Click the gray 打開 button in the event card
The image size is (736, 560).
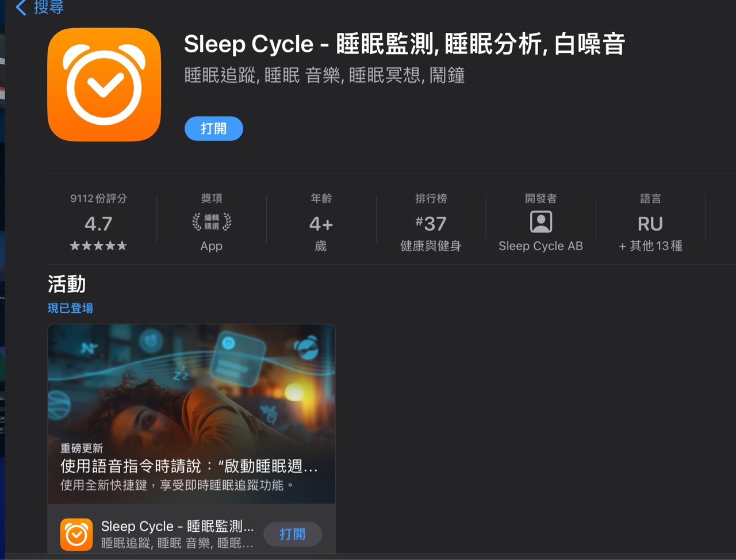292,534
